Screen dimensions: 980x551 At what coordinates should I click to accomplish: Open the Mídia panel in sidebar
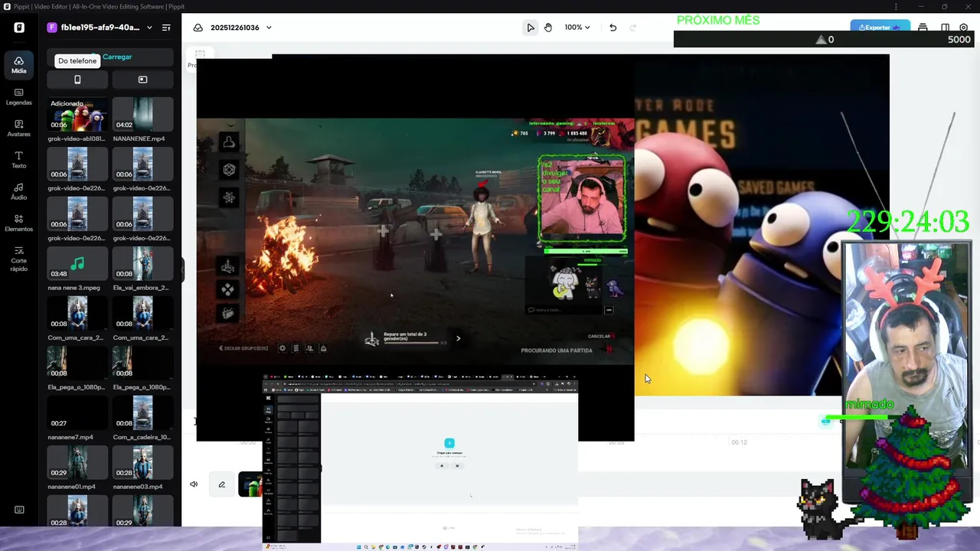18,65
